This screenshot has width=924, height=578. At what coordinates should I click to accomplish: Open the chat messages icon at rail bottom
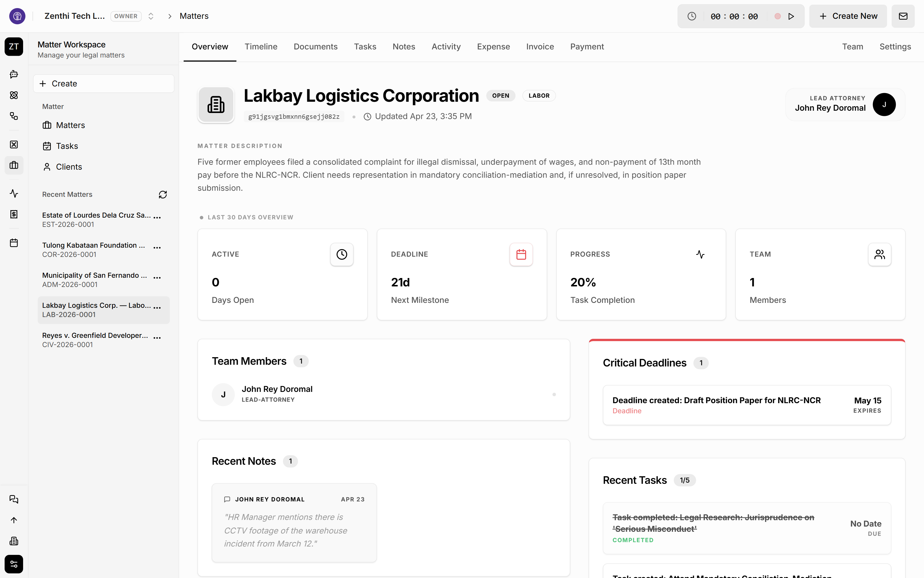pos(14,499)
